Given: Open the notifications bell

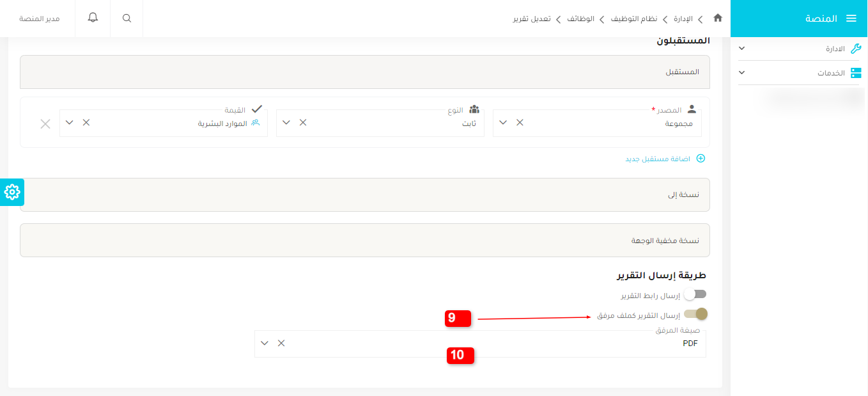Looking at the screenshot, I should 92,17.
